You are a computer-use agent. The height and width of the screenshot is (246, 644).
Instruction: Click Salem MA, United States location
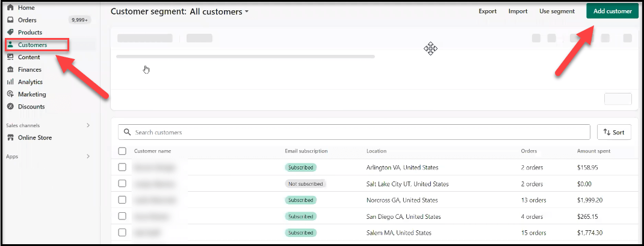pyautogui.click(x=399, y=233)
